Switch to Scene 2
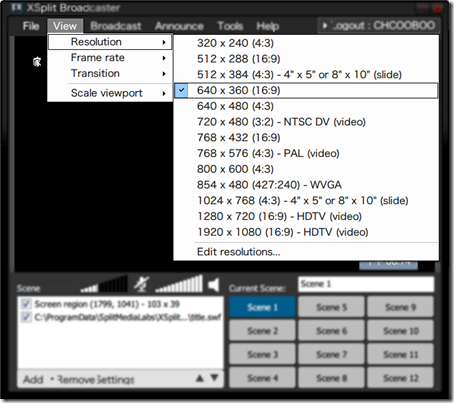This screenshot has width=454, height=403. click(x=262, y=331)
